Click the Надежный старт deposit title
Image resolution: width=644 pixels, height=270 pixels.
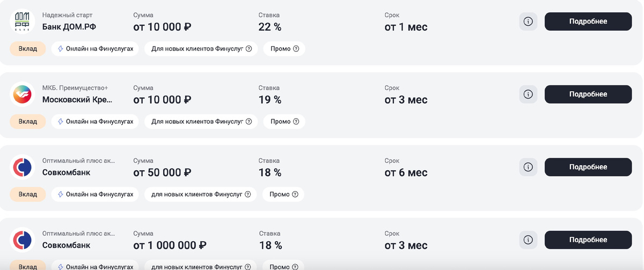pos(67,15)
